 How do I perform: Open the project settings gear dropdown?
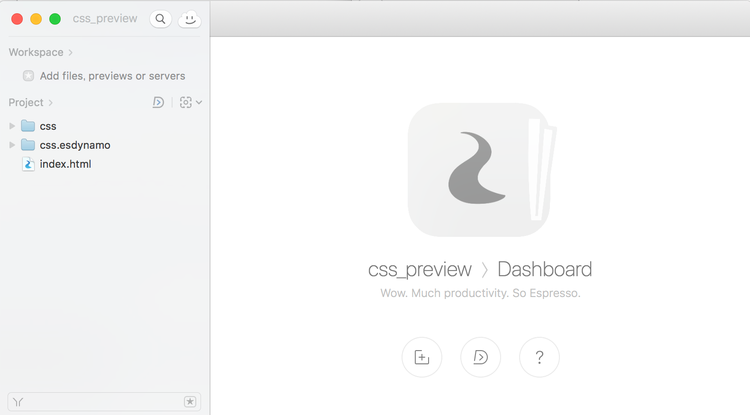tap(190, 102)
